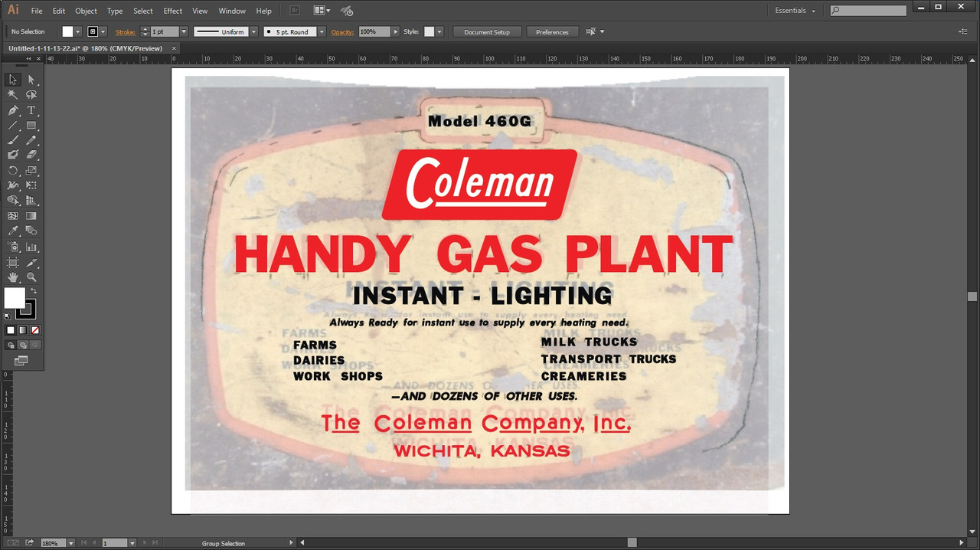Open the zoom level dropdown at bottom
Image resolution: width=980 pixels, height=550 pixels.
[71, 543]
